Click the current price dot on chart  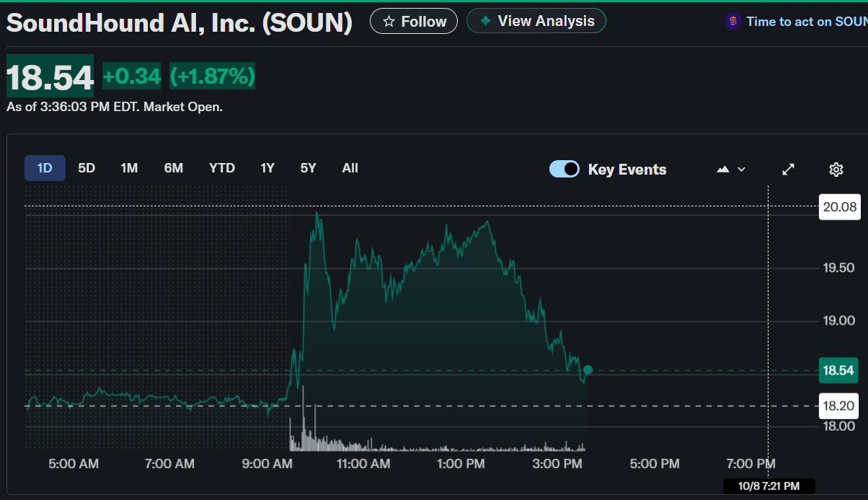[588, 370]
